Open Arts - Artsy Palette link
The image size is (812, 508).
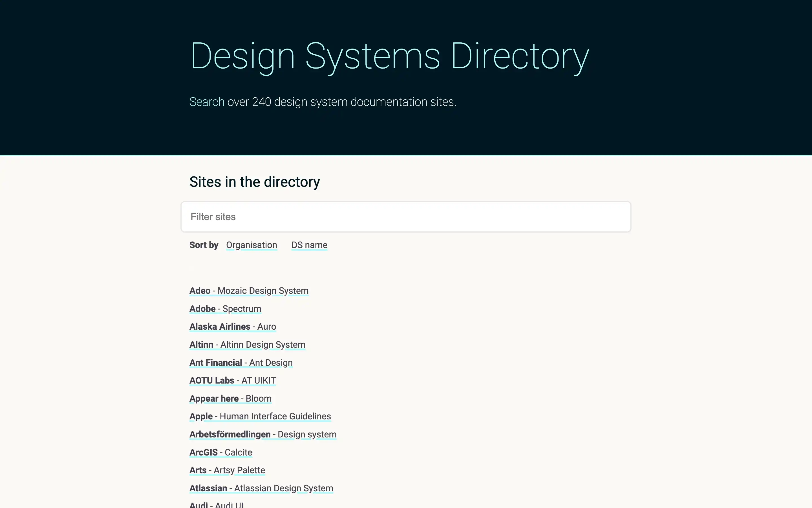tap(227, 470)
